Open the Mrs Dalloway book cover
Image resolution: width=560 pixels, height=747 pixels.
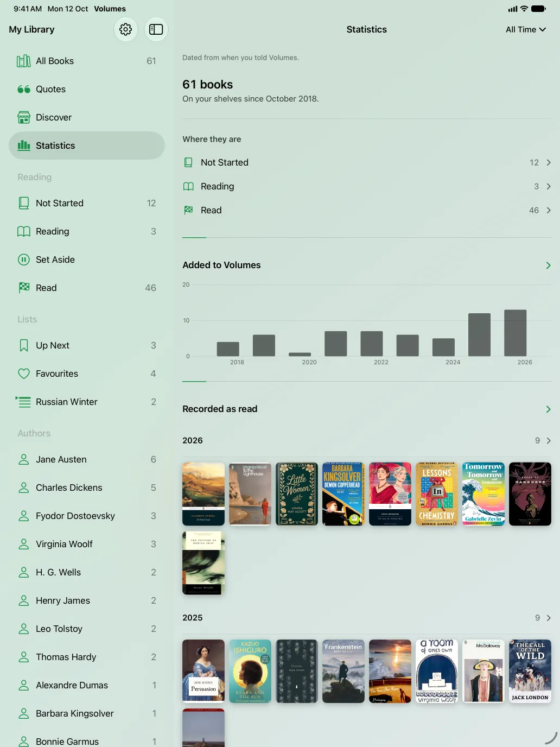point(483,672)
